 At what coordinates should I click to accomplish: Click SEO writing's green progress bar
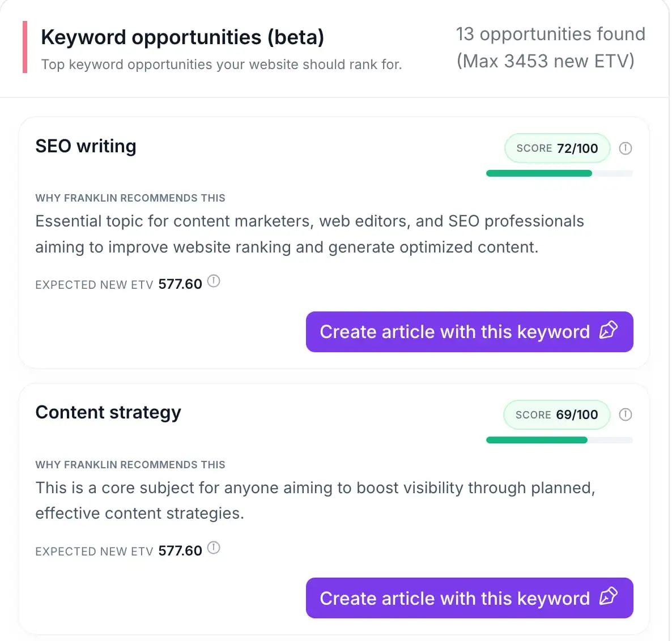point(538,173)
